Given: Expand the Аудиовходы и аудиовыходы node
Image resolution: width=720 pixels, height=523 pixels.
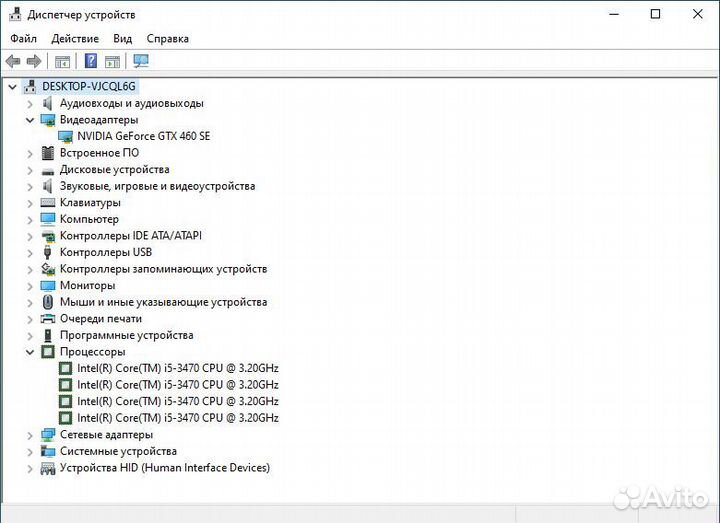Looking at the screenshot, I should point(30,104).
